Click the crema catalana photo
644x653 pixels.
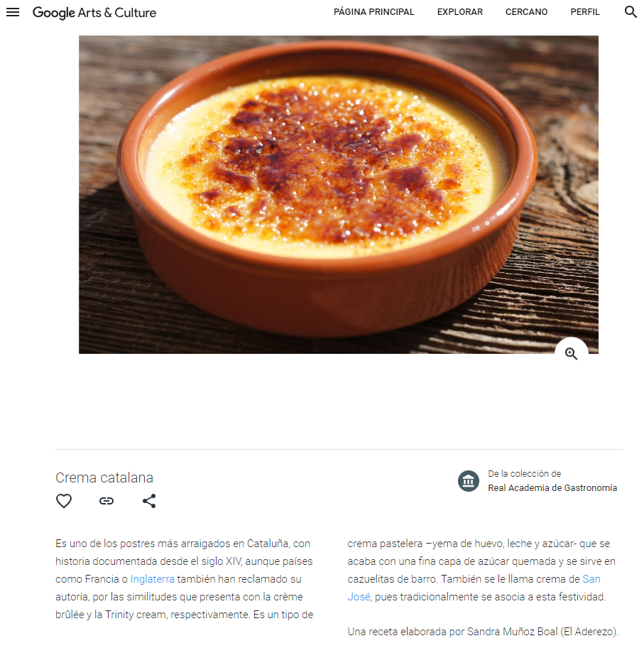(338, 195)
